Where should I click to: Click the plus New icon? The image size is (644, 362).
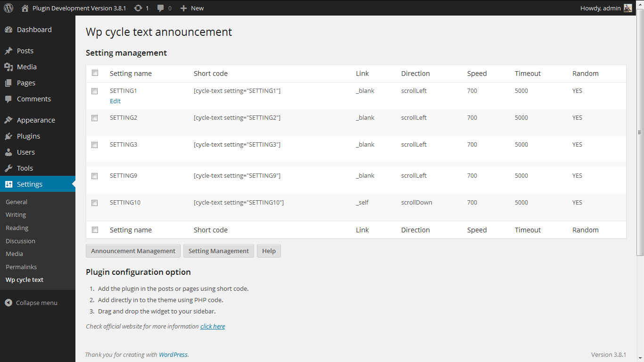click(183, 8)
